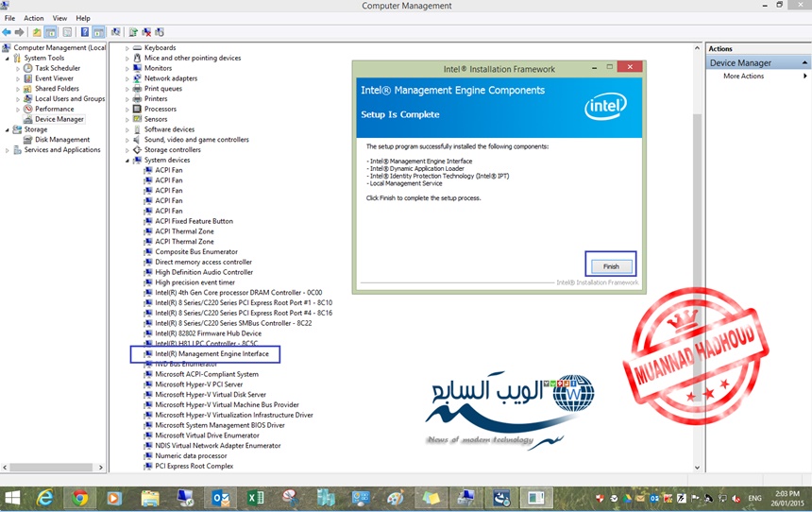Select Microsoft Hyper-V PCI Server device
812x512 pixels.
(x=199, y=384)
